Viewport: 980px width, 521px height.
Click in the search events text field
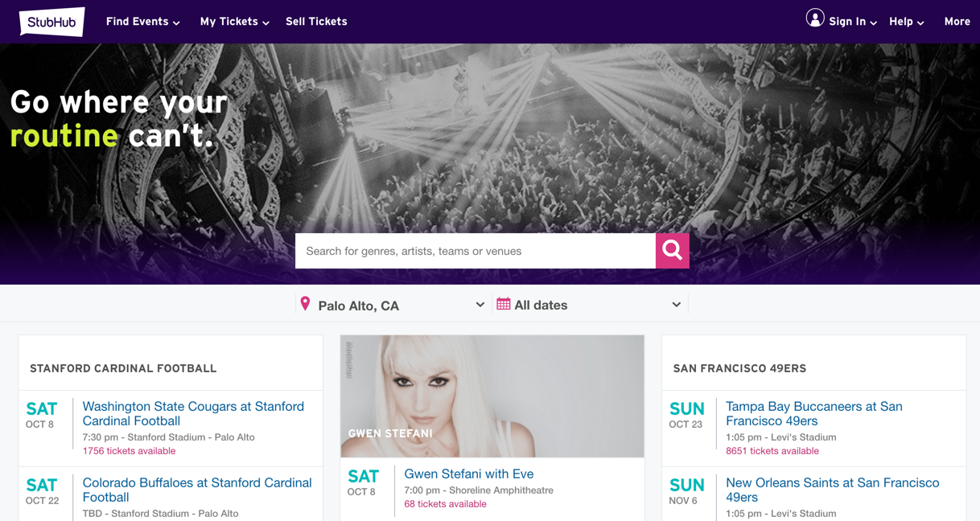pyautogui.click(x=475, y=251)
